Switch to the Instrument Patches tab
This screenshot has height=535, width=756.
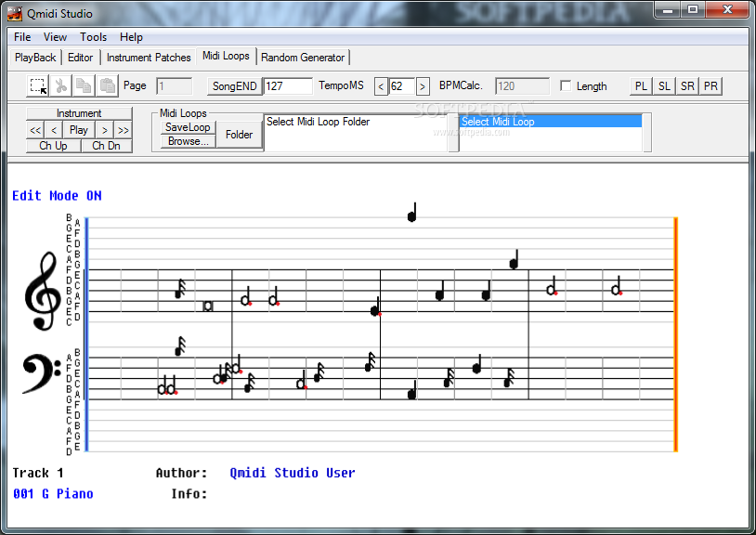coord(149,58)
